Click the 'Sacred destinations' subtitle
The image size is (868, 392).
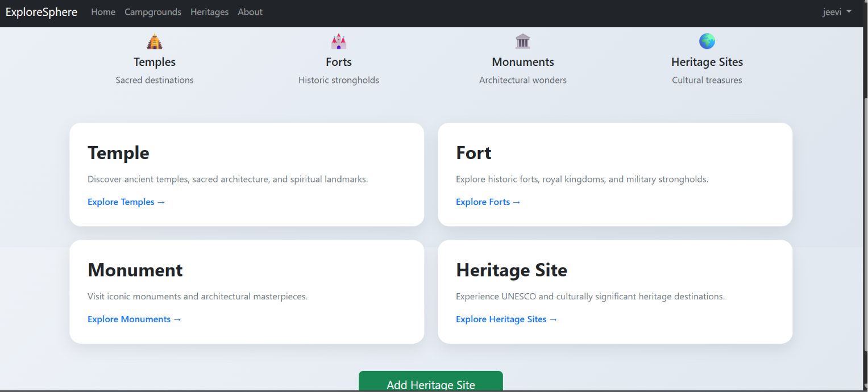coord(155,80)
